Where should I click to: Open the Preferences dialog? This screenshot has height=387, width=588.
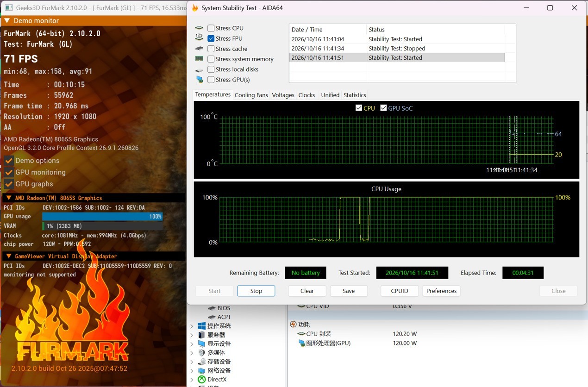(x=441, y=291)
